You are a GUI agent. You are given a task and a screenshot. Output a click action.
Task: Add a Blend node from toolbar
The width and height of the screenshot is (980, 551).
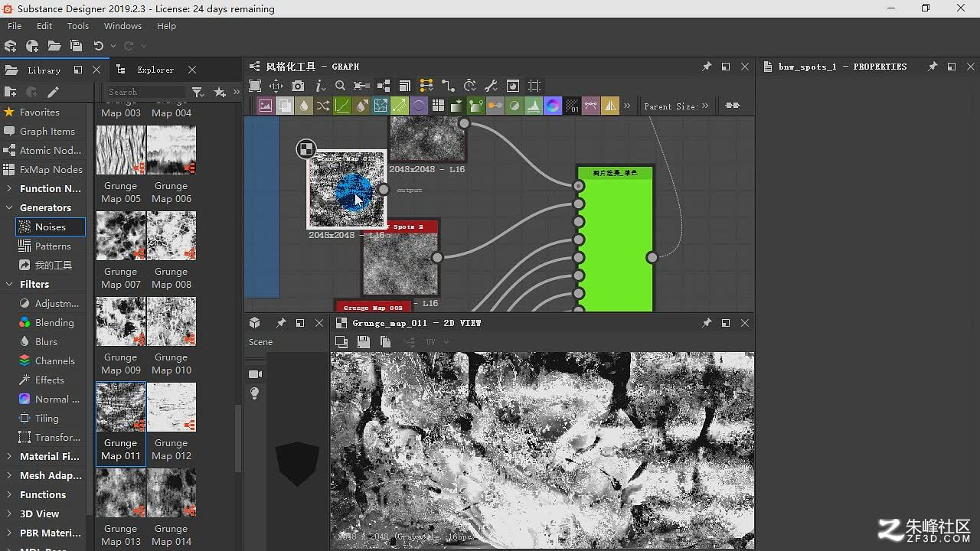click(x=285, y=106)
